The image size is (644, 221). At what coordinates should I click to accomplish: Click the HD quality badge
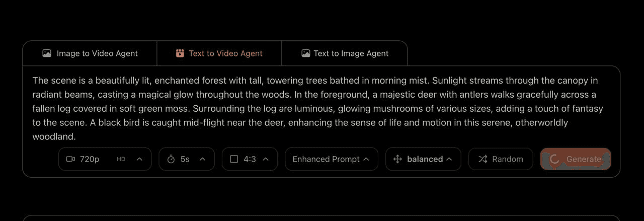pyautogui.click(x=121, y=159)
